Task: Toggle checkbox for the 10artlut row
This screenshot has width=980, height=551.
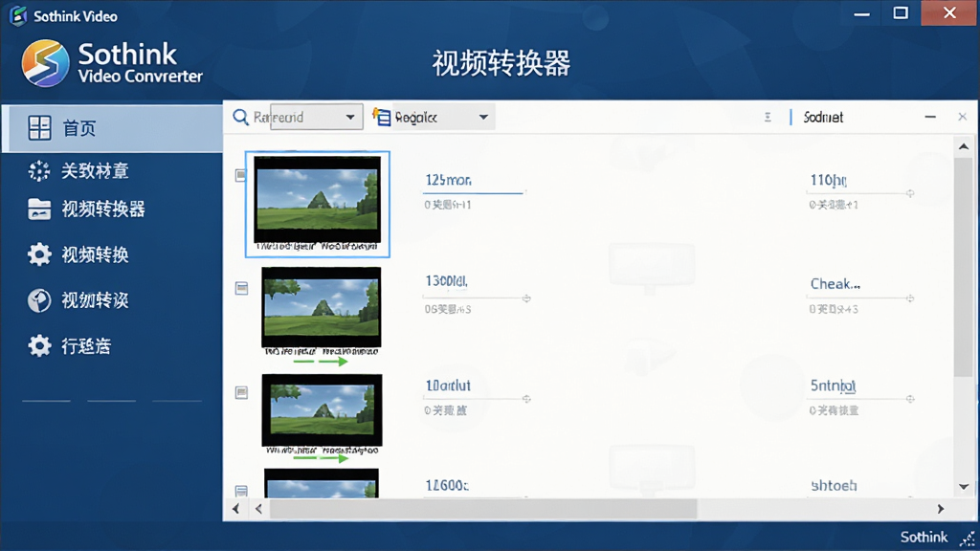Action: tap(241, 392)
